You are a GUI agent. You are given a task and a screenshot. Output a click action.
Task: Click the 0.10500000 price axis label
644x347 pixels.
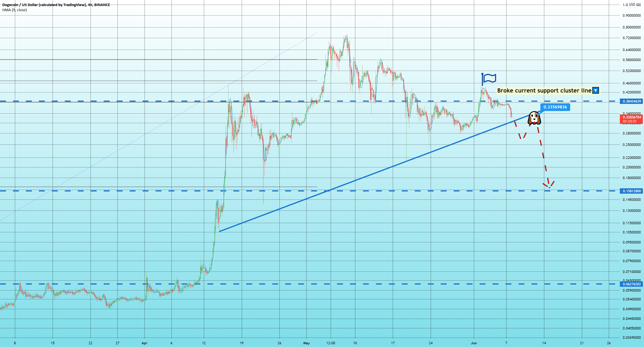coord(631,232)
